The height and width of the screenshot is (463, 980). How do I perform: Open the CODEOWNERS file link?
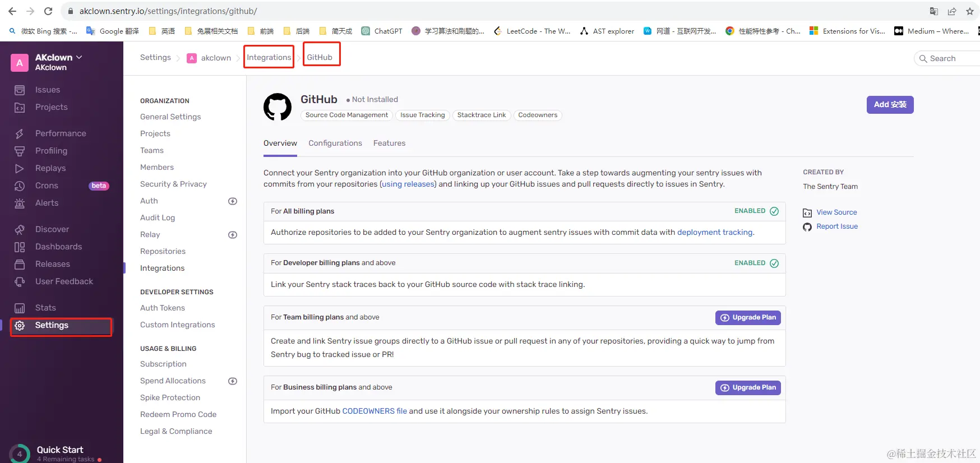(375, 411)
